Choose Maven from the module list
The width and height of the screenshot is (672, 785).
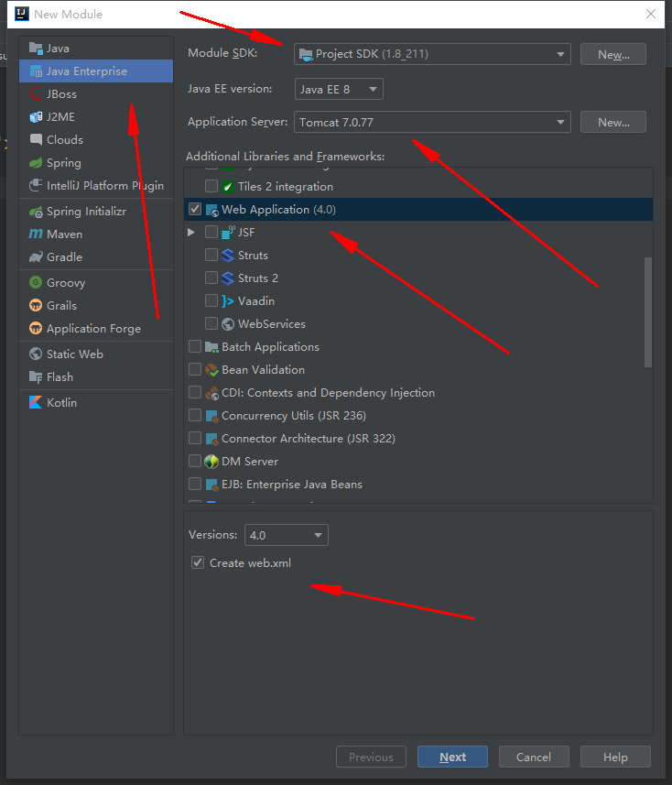point(96,234)
